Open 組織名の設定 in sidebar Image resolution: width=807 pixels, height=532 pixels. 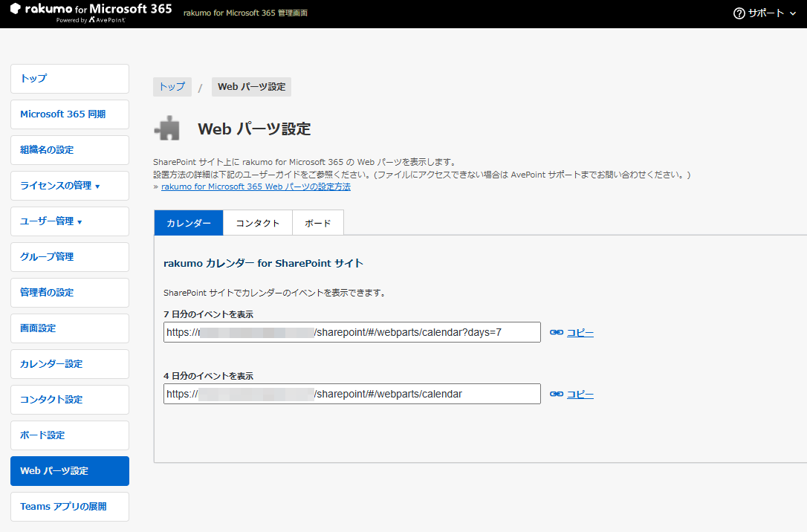70,150
